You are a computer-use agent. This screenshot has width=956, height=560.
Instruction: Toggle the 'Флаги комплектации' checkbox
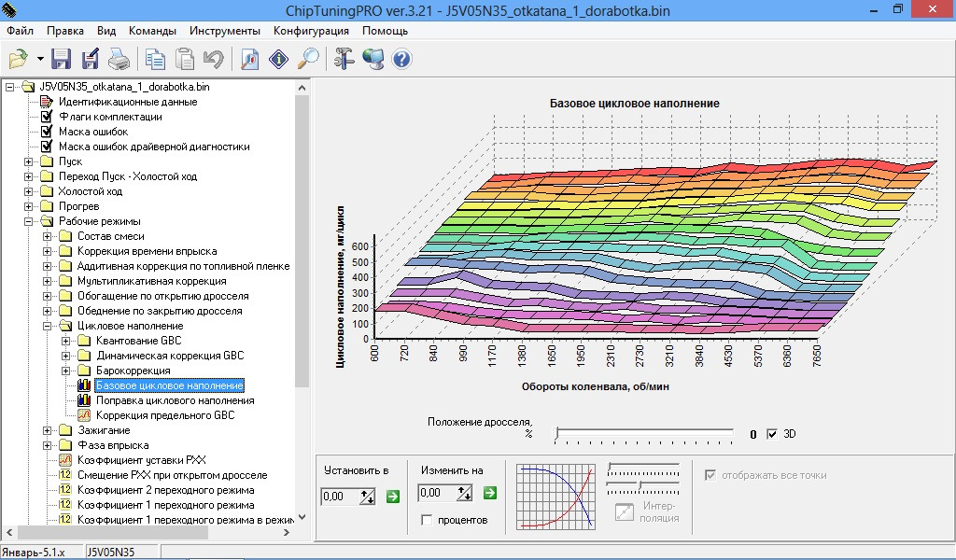click(x=47, y=117)
